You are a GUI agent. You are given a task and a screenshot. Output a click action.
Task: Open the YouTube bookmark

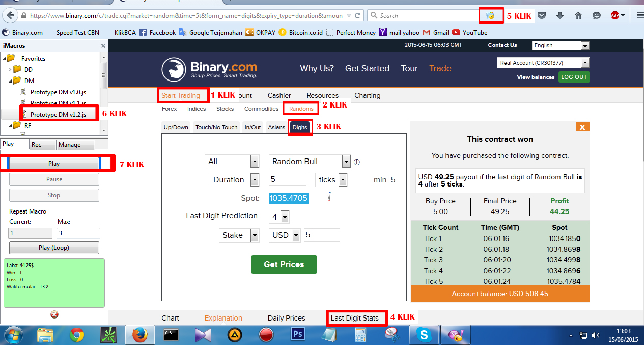pos(469,32)
